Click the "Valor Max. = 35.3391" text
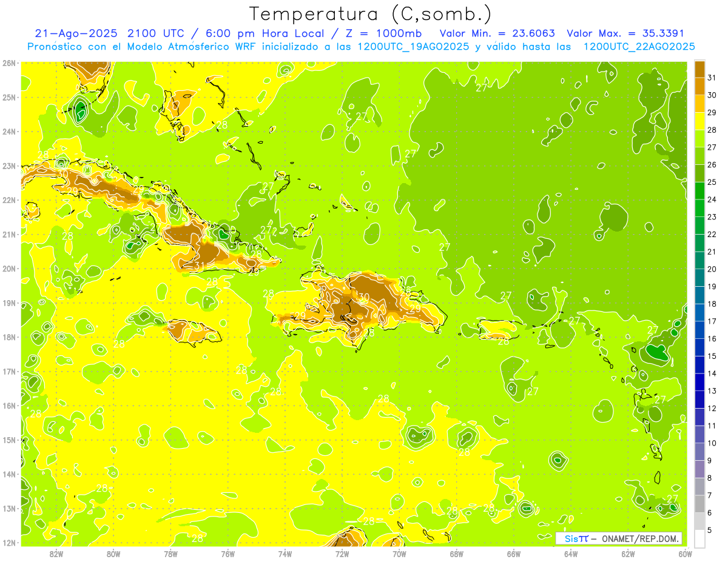728x562 pixels. pos(625,33)
